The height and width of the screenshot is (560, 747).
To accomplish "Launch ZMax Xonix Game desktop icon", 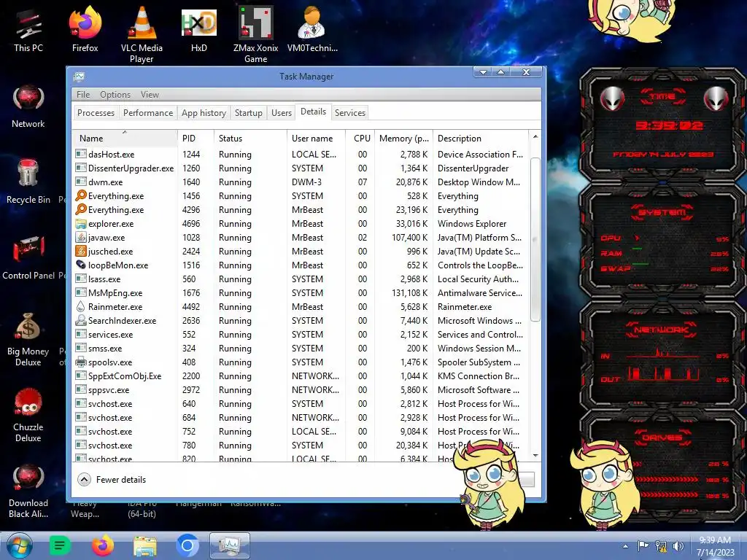I will [x=256, y=34].
